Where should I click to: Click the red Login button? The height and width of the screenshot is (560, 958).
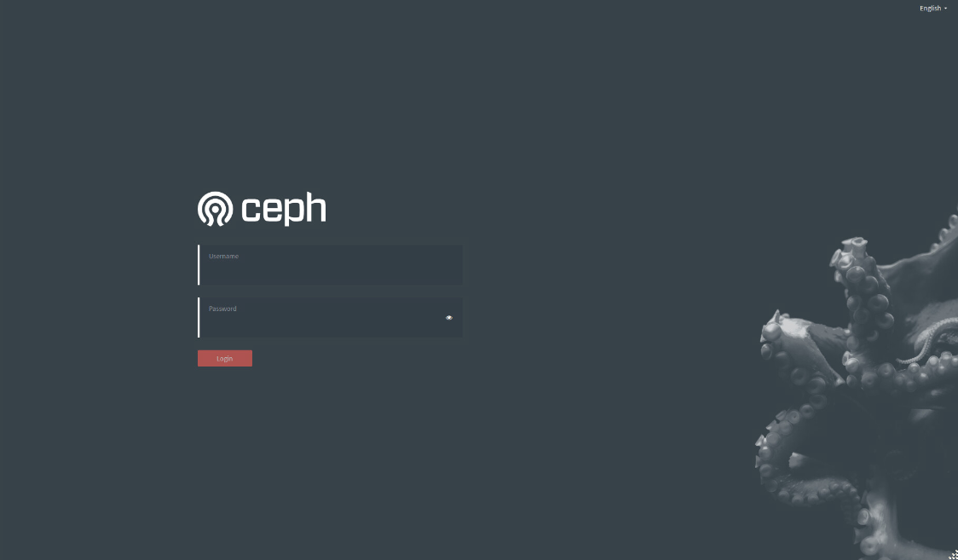click(x=225, y=359)
